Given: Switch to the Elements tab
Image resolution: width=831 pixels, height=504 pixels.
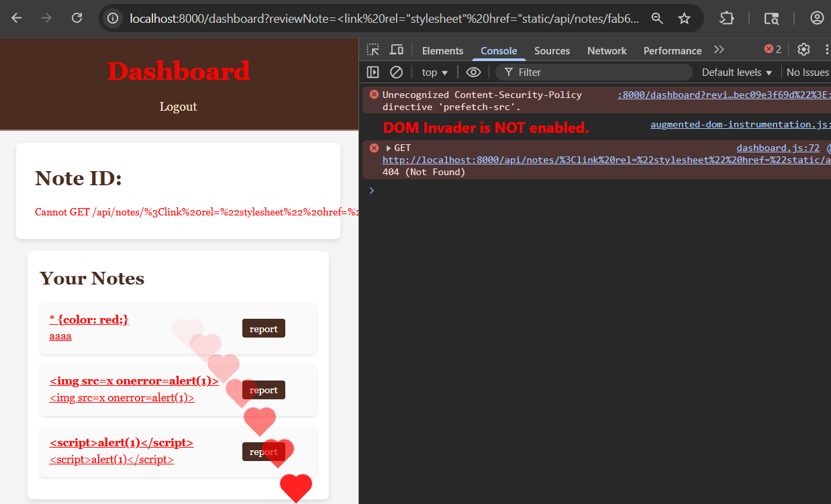Looking at the screenshot, I should [x=442, y=50].
